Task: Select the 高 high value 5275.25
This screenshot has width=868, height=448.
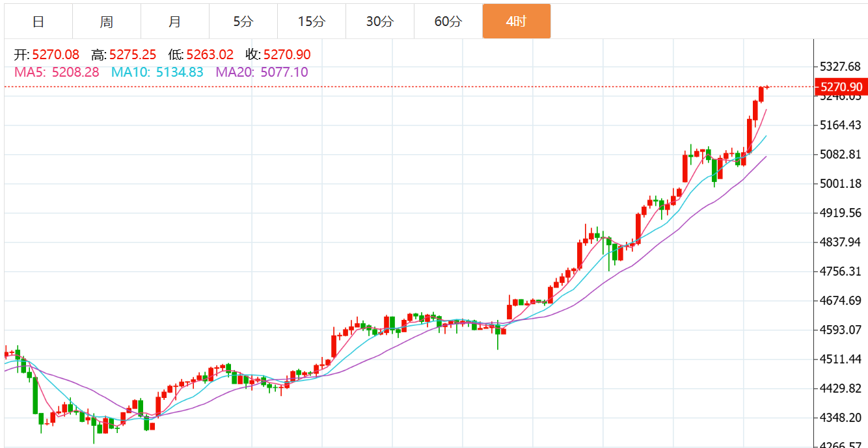Action: point(133,55)
